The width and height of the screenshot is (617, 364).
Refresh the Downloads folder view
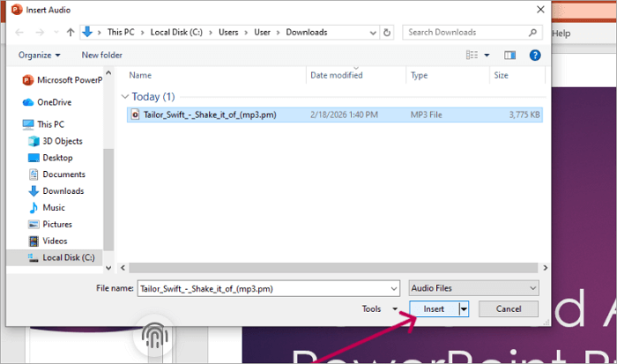point(387,33)
